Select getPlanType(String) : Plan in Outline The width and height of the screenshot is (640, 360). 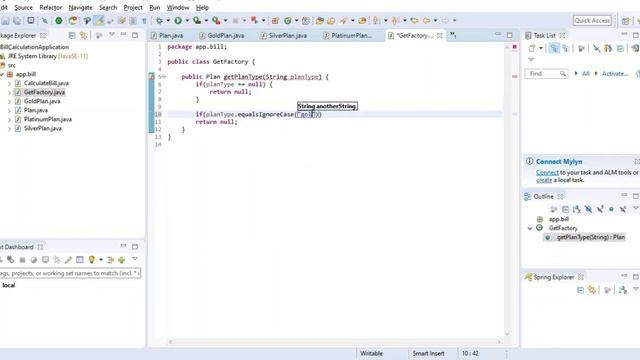[x=591, y=237]
